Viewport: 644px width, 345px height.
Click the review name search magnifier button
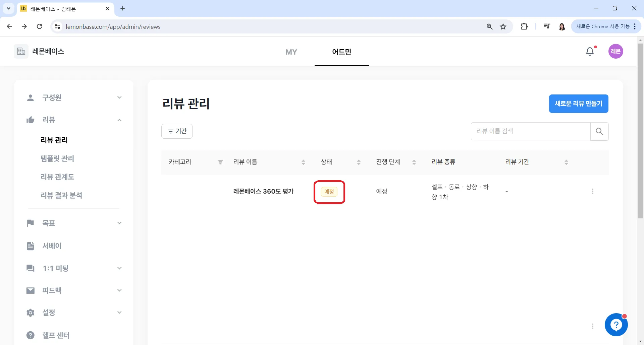[599, 131]
